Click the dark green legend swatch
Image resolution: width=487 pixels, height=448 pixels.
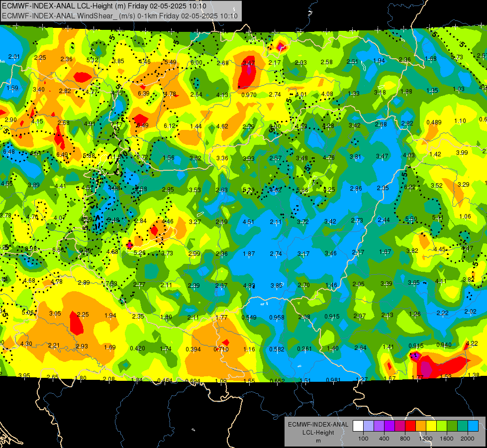click(x=452, y=426)
